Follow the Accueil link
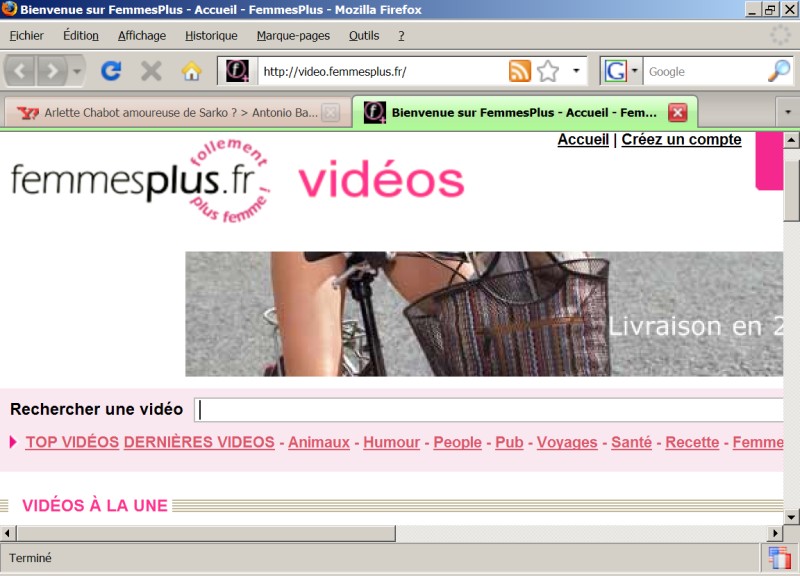This screenshot has height=576, width=800. tap(583, 139)
